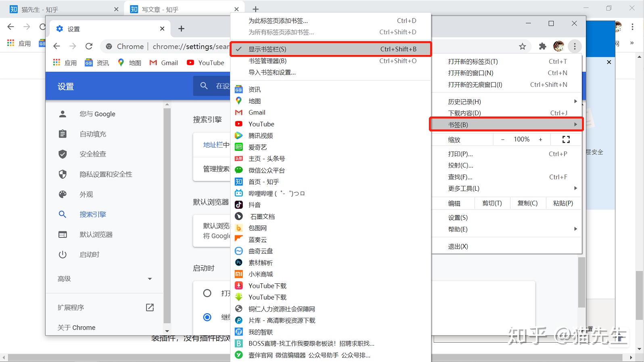Close the 设置 tab
This screenshot has width=644, height=362.
pyautogui.click(x=162, y=29)
